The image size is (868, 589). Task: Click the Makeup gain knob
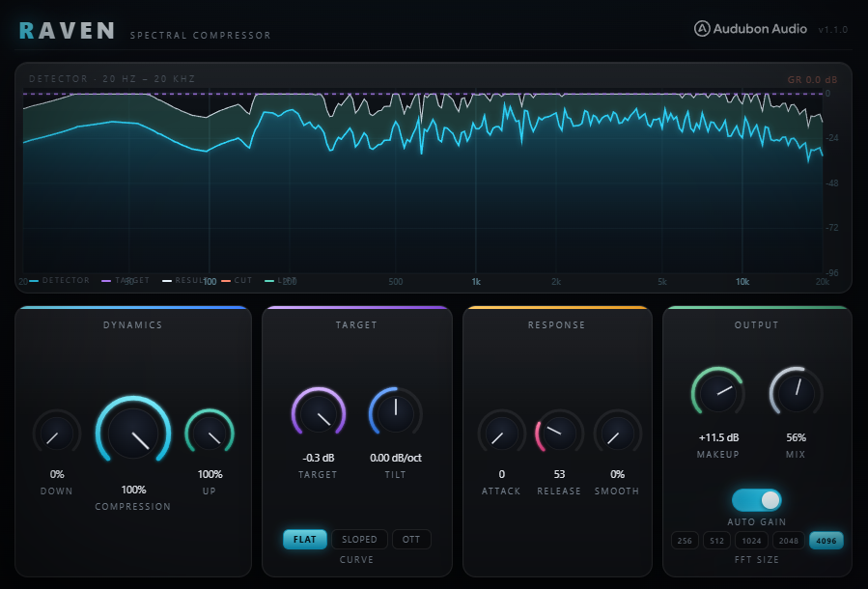coord(718,394)
